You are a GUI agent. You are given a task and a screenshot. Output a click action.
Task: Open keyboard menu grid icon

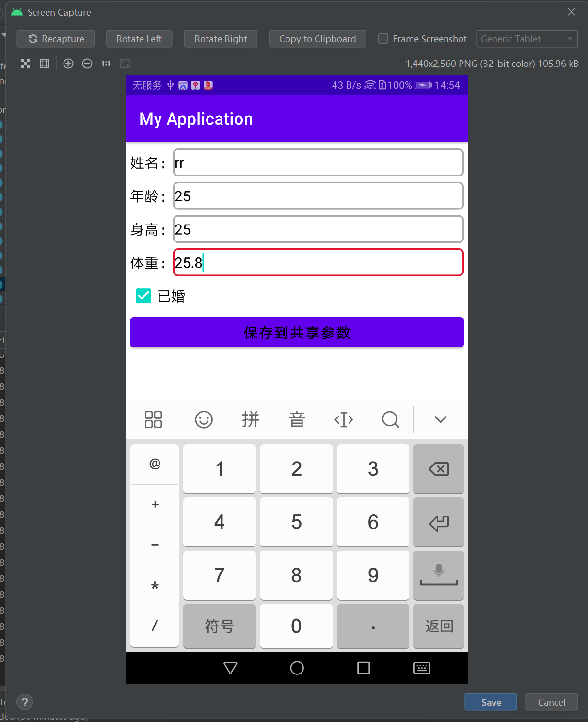coord(153,419)
